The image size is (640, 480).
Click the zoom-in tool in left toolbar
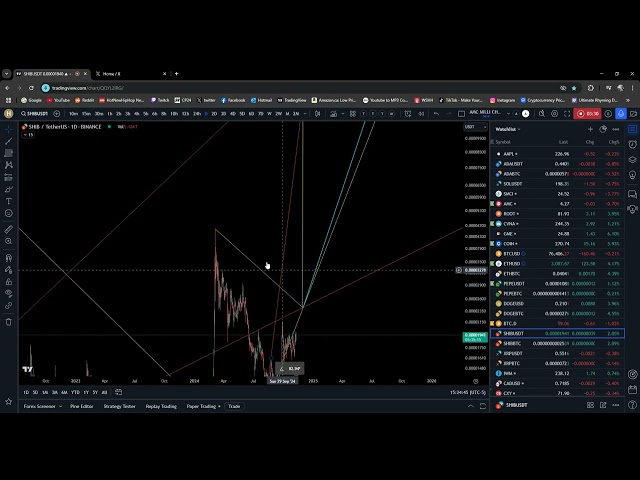(x=9, y=243)
